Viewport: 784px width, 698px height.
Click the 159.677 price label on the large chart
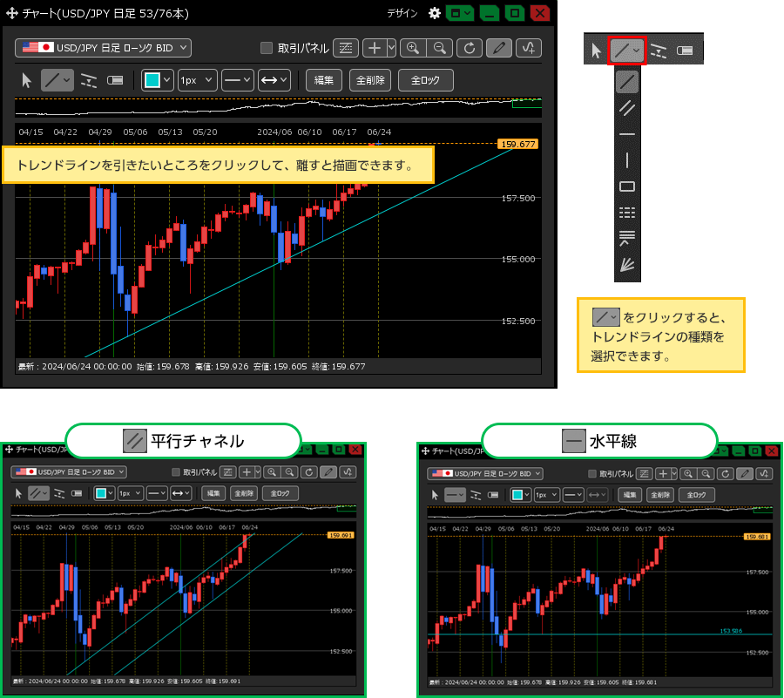pos(517,144)
